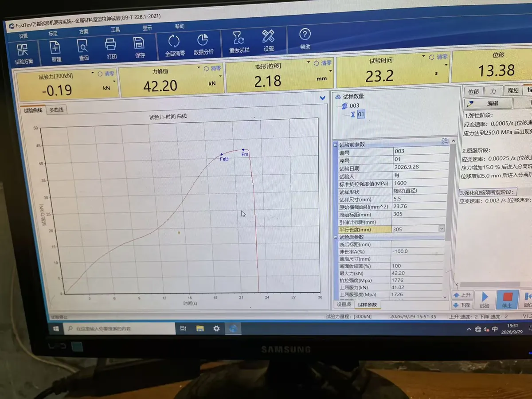Image resolution: width=532 pixels, height=399 pixels.
Task: Open the 试验力[300kN] channel dropdown arrow
Action: point(93,74)
